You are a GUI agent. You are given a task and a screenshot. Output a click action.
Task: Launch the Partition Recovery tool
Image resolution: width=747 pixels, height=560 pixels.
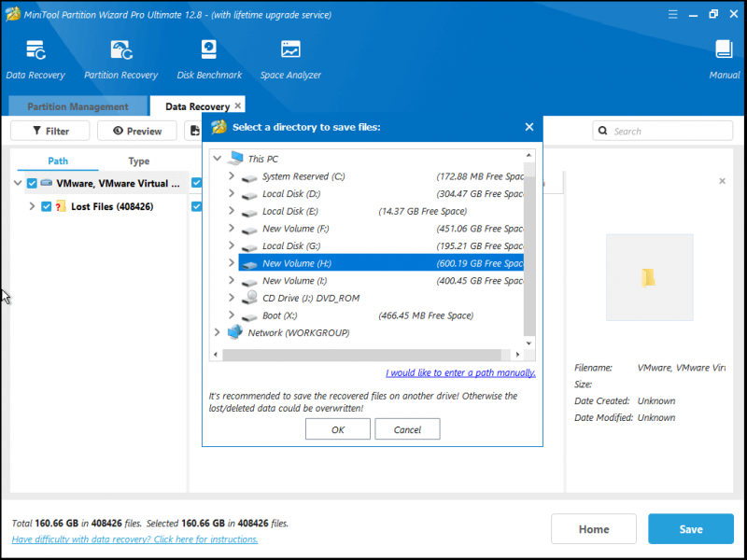[121, 50]
